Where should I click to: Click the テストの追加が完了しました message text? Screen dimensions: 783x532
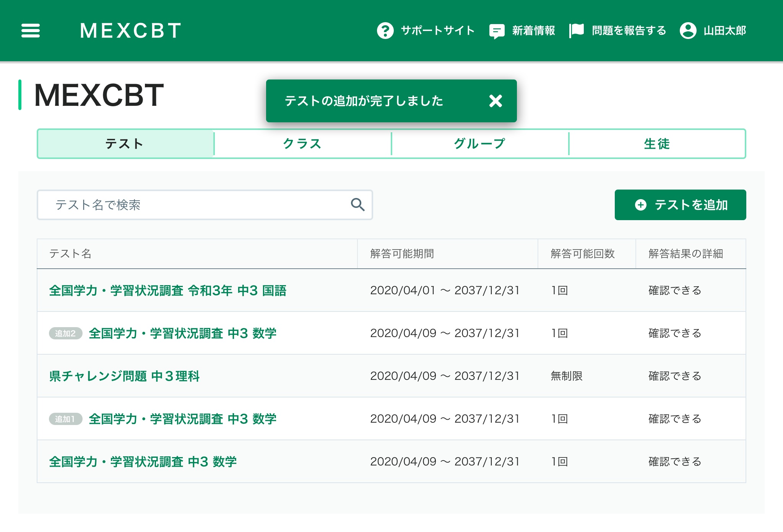(x=364, y=101)
